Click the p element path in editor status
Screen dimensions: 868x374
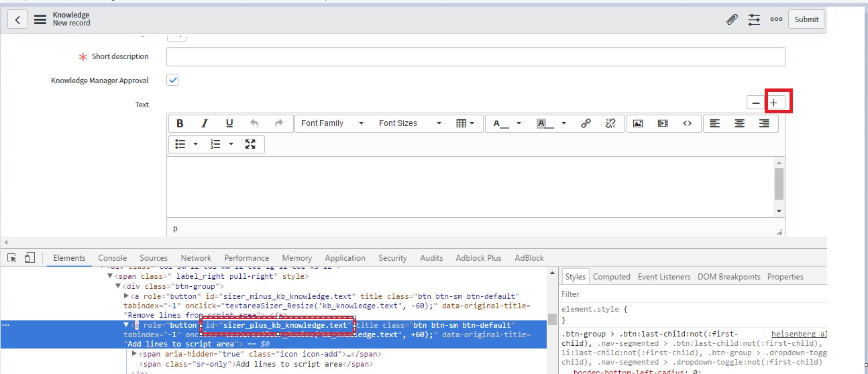[175, 229]
